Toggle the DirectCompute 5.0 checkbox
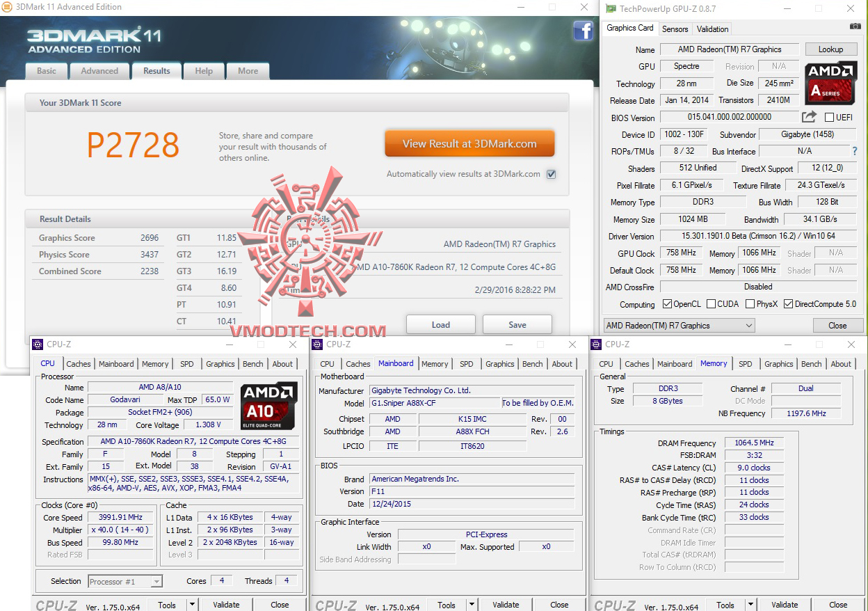This screenshot has height=611, width=868. click(x=788, y=304)
